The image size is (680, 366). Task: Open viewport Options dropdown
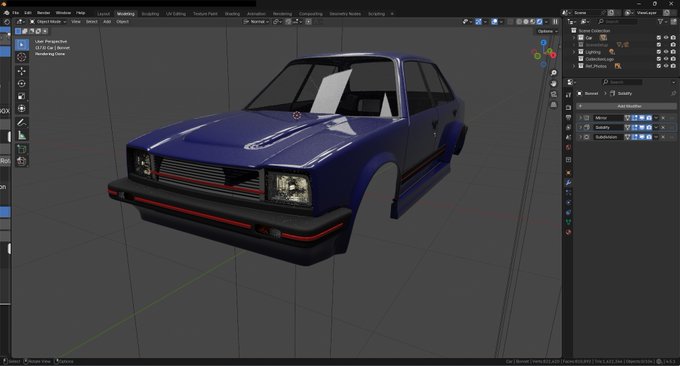point(547,31)
